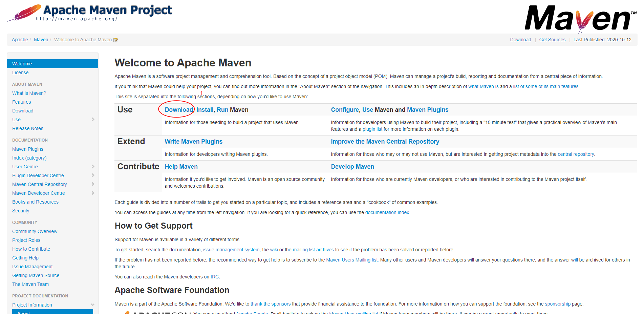Click the 'wiki' link
Image resolution: width=644 pixels, height=314 pixels.
(x=274, y=250)
